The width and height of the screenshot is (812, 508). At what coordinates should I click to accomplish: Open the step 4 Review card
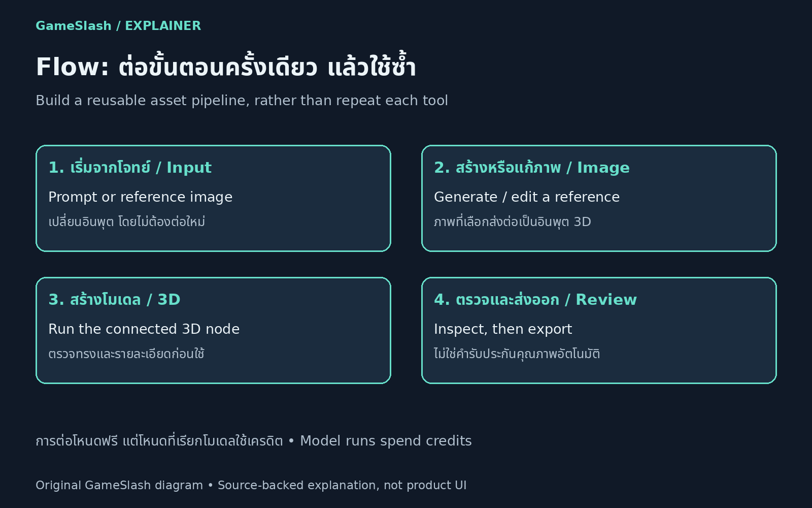[599, 330]
